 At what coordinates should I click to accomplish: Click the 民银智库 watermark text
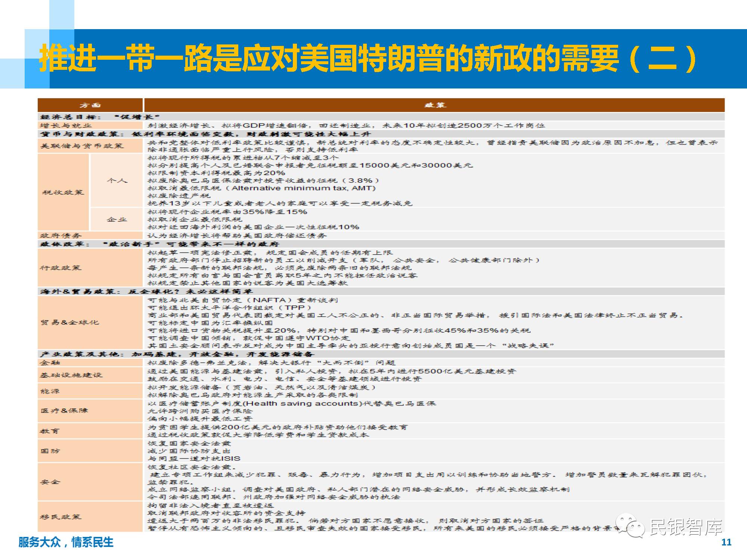[686, 527]
